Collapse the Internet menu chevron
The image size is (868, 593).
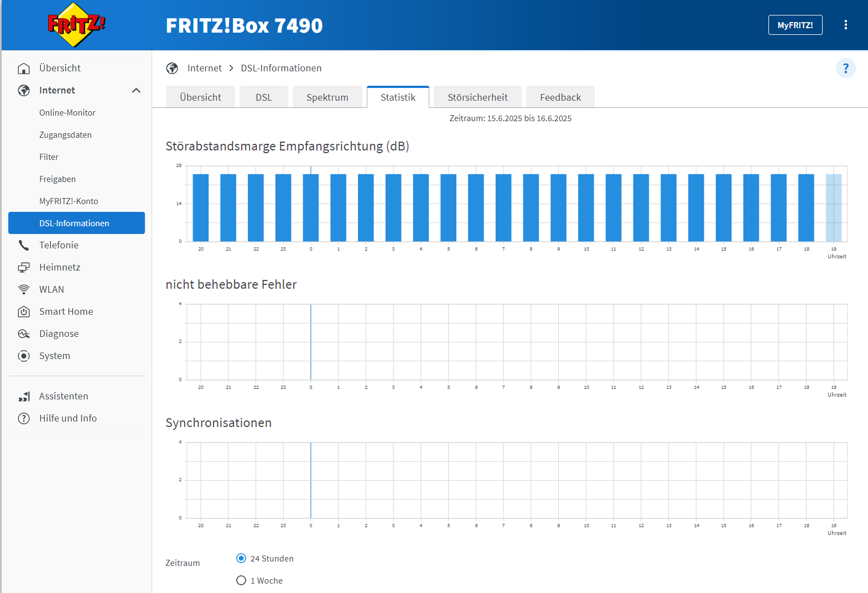coord(136,90)
